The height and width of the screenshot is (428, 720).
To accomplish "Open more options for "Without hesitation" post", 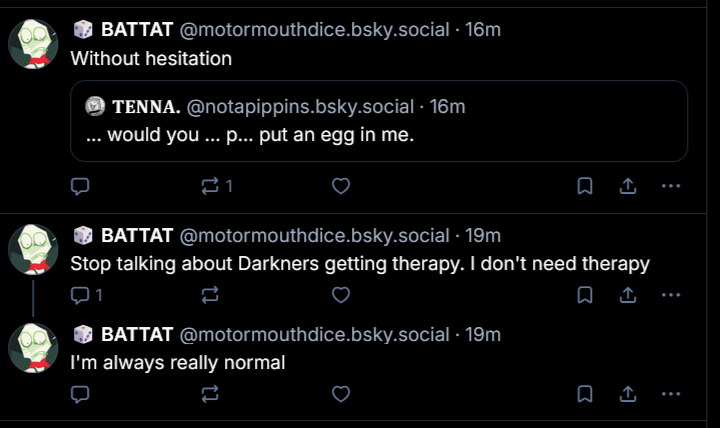I will coord(671,186).
